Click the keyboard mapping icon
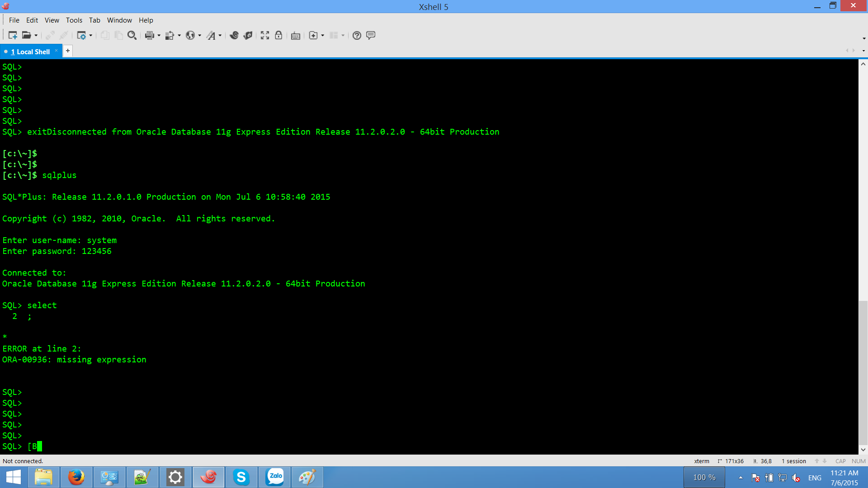This screenshot has width=868, height=488. click(x=296, y=36)
